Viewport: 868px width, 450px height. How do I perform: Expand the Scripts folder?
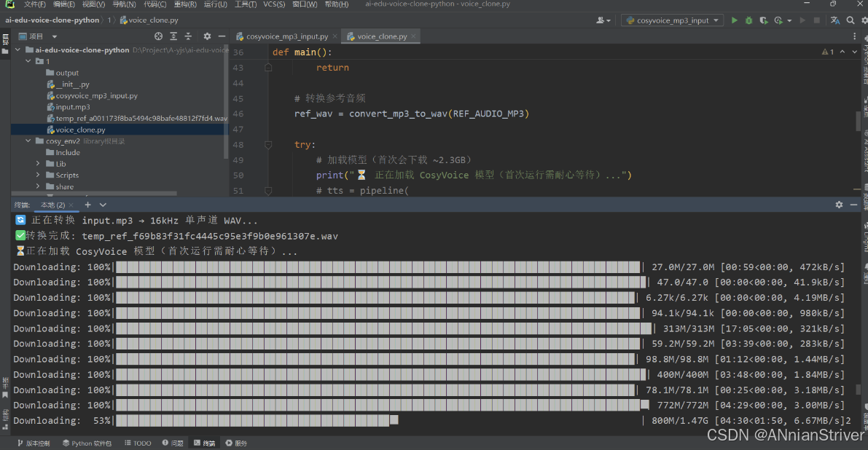(x=38, y=175)
